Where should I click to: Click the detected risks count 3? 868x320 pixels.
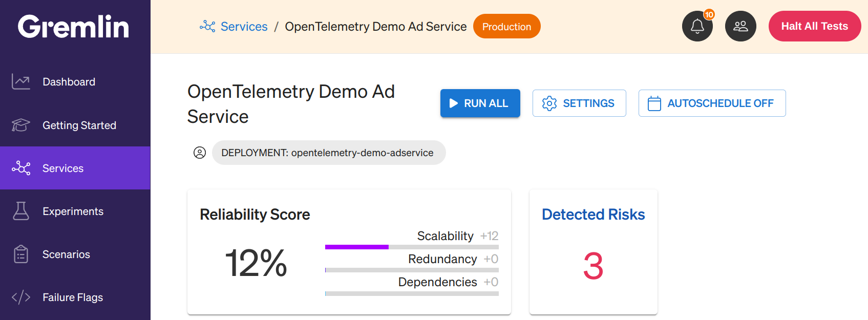(593, 266)
